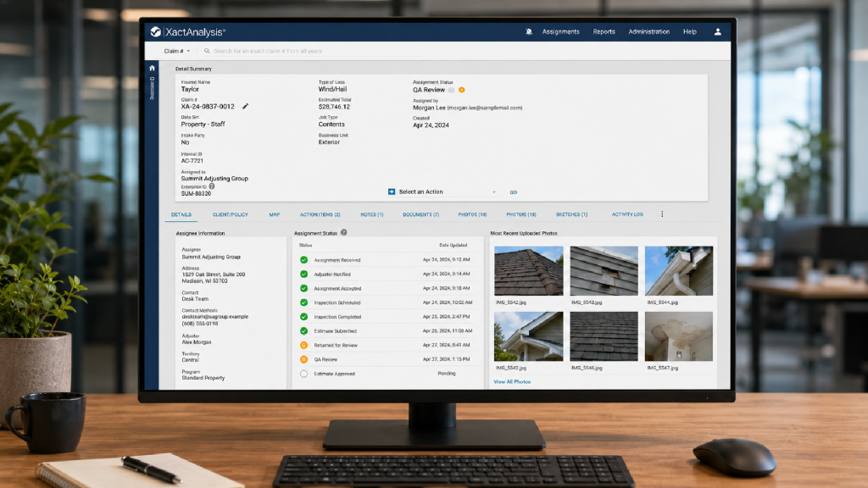This screenshot has width=868, height=488.
Task: Switch to the Action Items (2) tab
Action: [320, 214]
